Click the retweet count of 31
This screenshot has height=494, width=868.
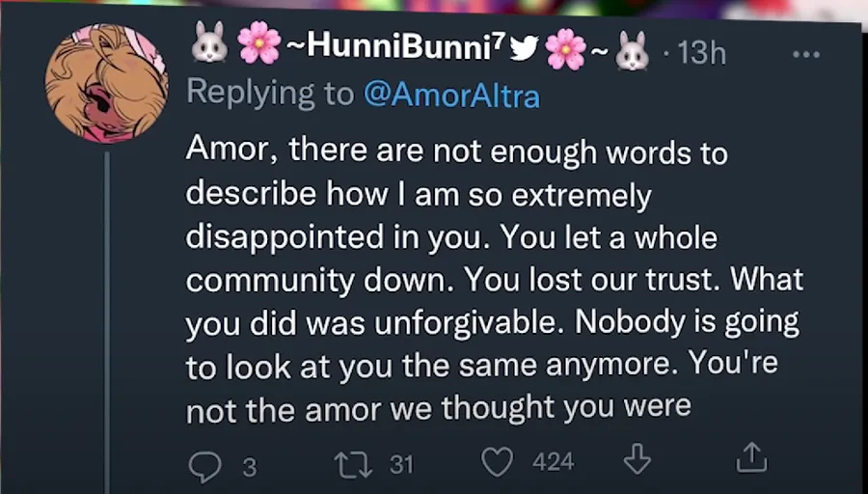(x=401, y=464)
